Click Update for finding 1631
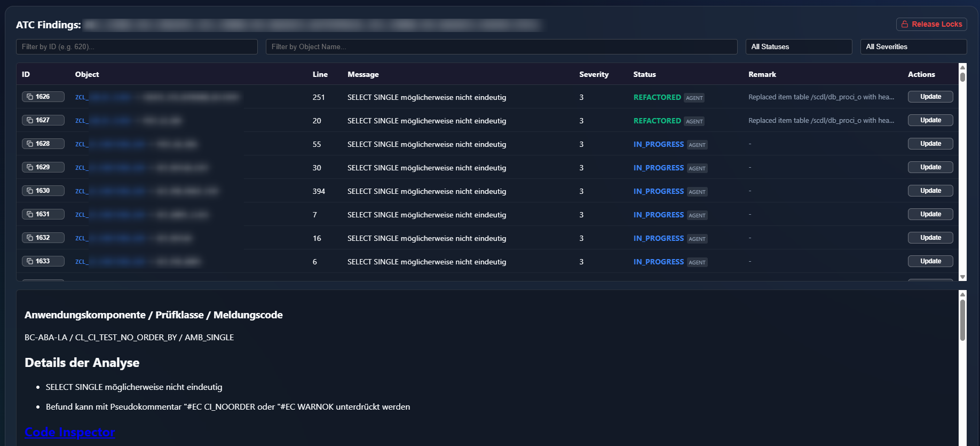The image size is (980, 446). pyautogui.click(x=930, y=214)
